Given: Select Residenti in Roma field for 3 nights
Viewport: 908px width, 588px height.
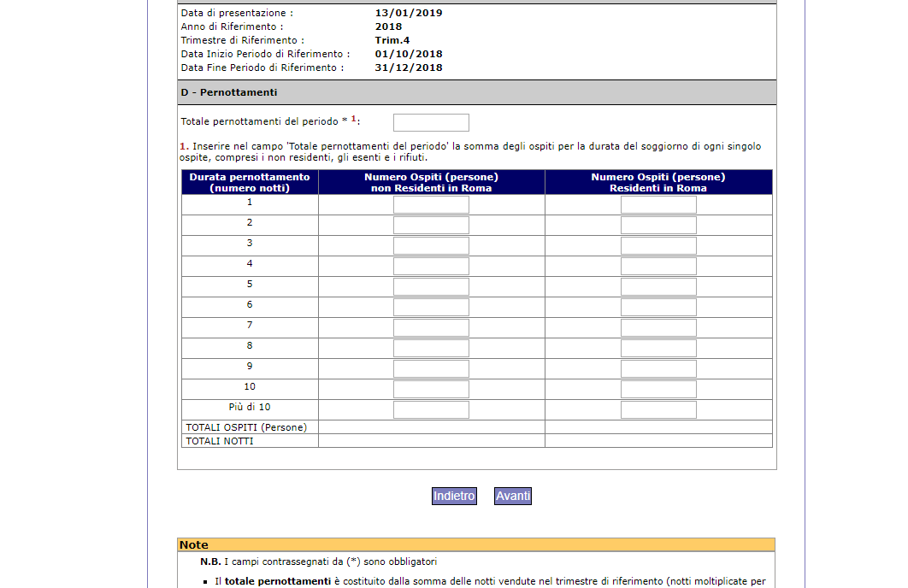Looking at the screenshot, I should [658, 246].
